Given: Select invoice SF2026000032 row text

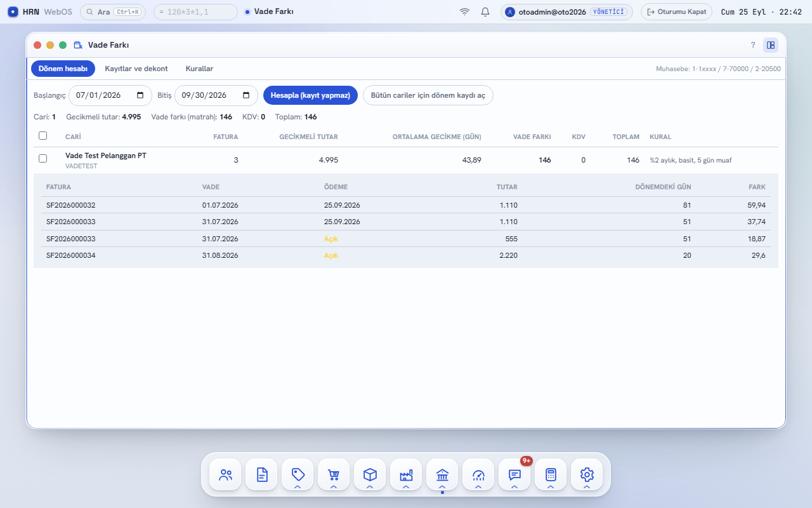Looking at the screenshot, I should pos(71,205).
